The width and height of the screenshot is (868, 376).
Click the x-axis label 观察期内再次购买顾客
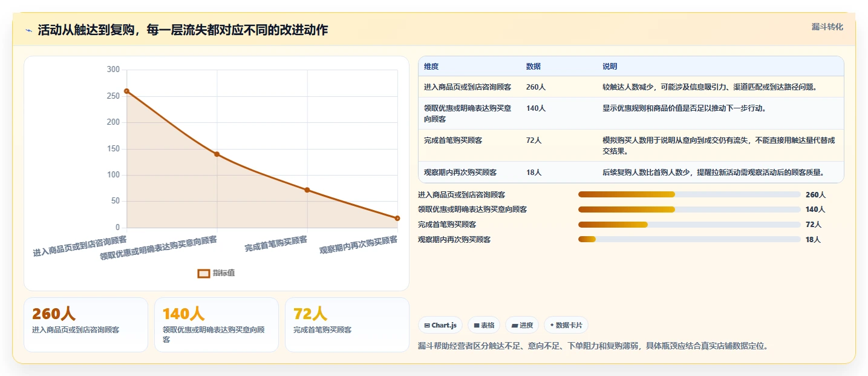(359, 245)
